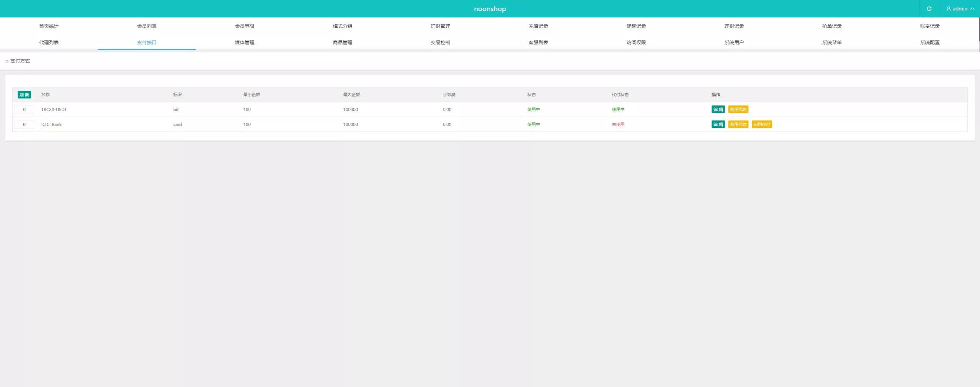The width and height of the screenshot is (980, 387).
Task: Expand the admin account dropdown arrow
Action: pyautogui.click(x=972, y=8)
